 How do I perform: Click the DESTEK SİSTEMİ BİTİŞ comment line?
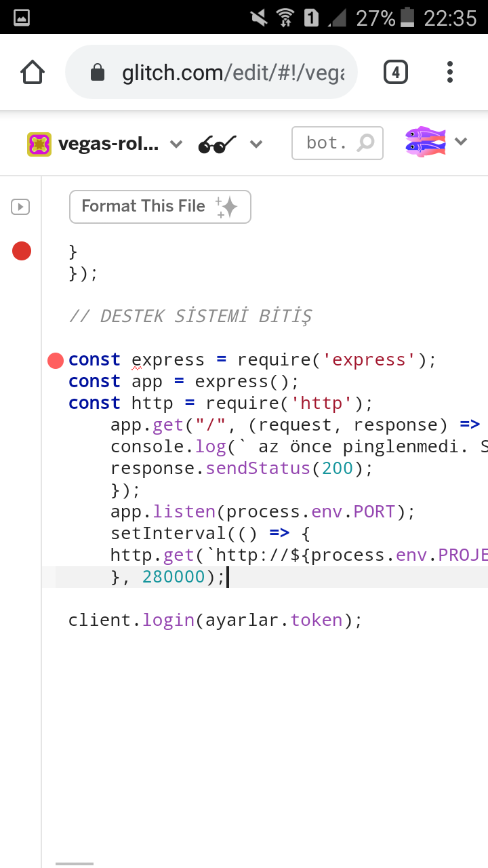pyautogui.click(x=190, y=316)
